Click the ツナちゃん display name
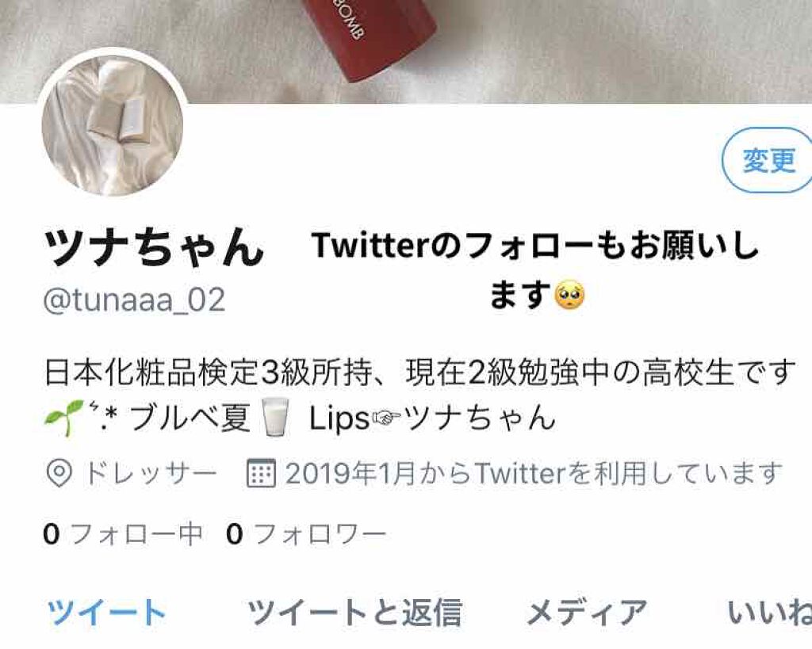812x649 pixels. [154, 246]
